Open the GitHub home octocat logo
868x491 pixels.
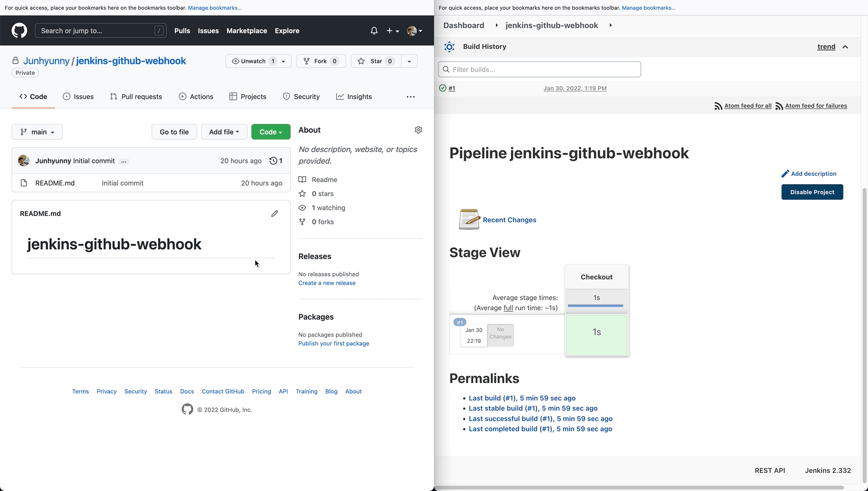coord(19,31)
